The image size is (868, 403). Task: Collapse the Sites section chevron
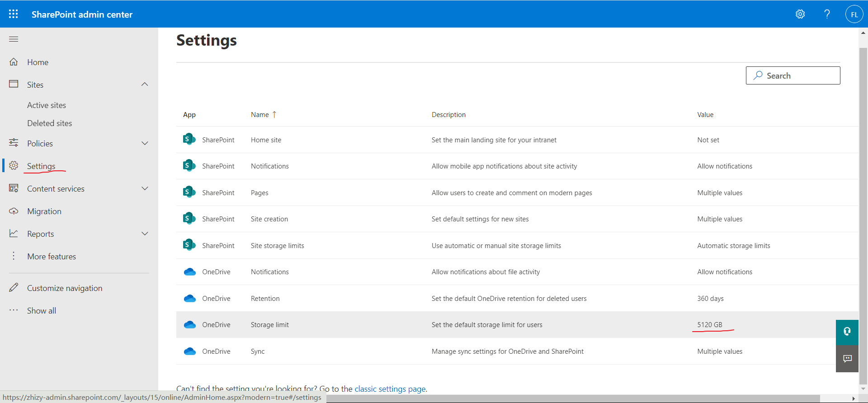145,84
